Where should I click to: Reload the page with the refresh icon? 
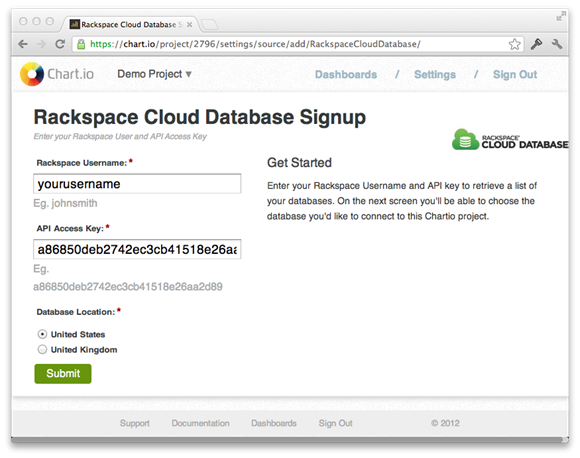click(x=60, y=44)
